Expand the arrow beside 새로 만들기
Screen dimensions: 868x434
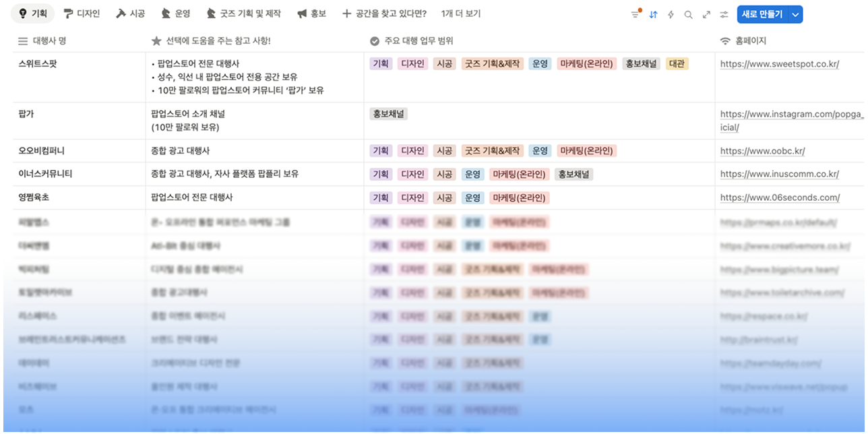coord(795,14)
